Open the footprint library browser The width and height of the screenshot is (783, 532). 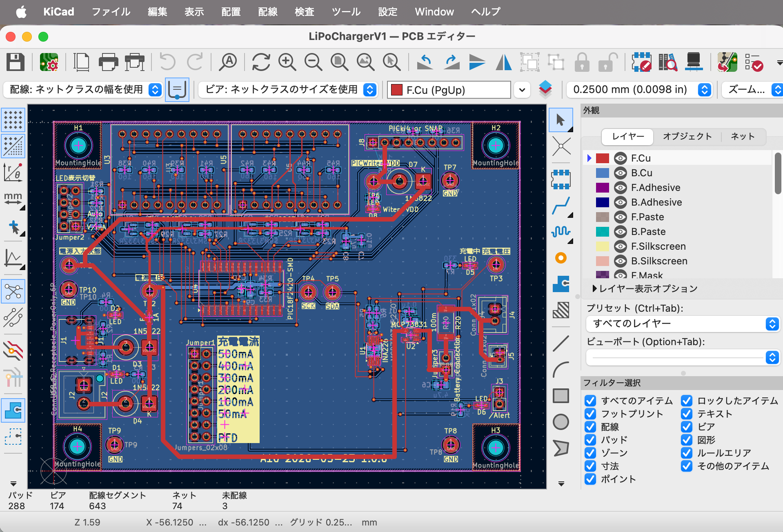(x=667, y=62)
